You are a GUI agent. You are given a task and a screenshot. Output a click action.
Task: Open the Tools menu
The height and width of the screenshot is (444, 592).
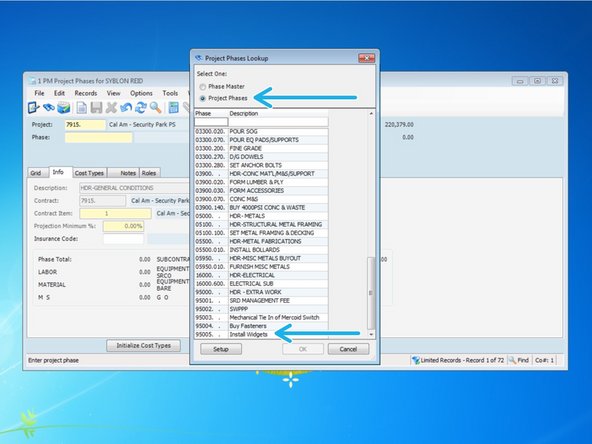tap(170, 93)
